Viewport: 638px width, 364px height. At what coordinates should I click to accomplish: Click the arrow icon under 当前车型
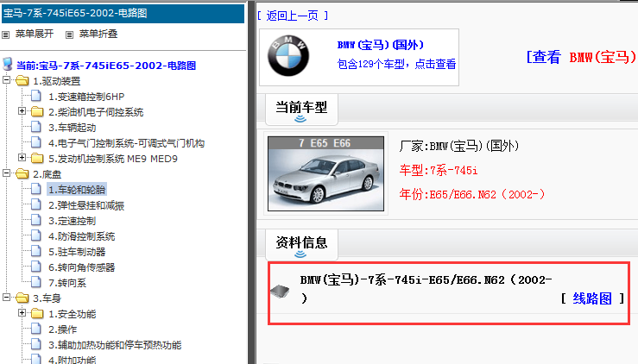click(x=300, y=119)
